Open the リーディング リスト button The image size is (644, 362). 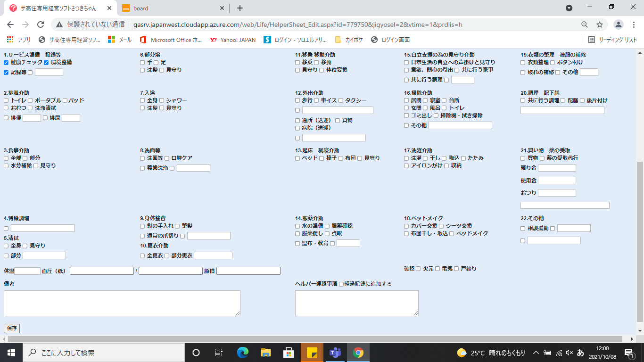pyautogui.click(x=613, y=40)
